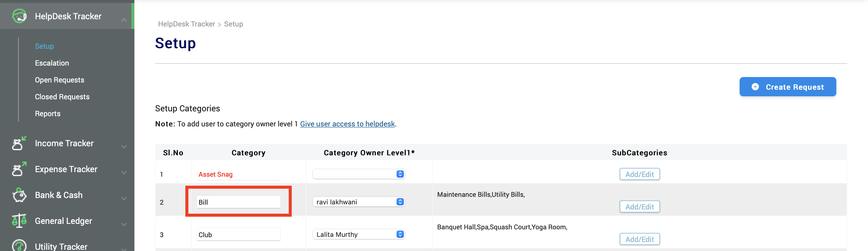Collapse the HelpDesk Tracker menu chevron
This screenshot has height=251, width=868.
coord(124,20)
